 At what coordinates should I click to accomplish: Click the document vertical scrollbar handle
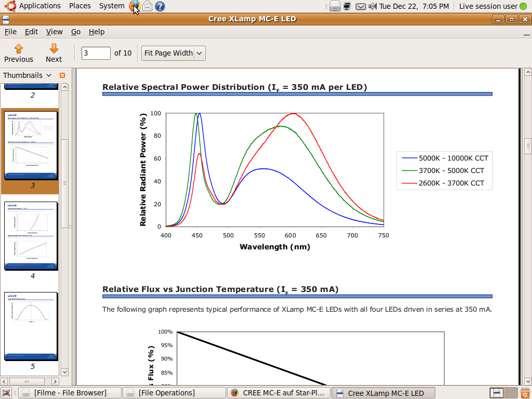click(528, 146)
